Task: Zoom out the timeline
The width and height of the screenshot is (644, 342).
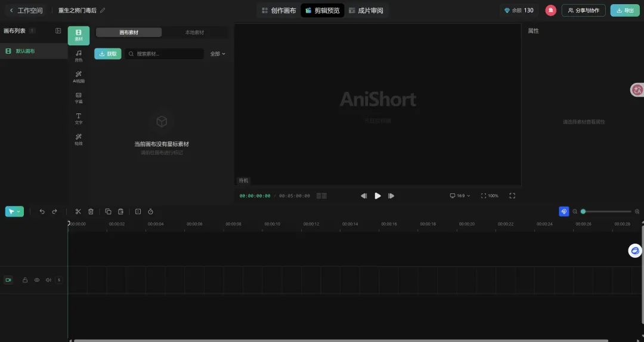Action: [x=575, y=212]
